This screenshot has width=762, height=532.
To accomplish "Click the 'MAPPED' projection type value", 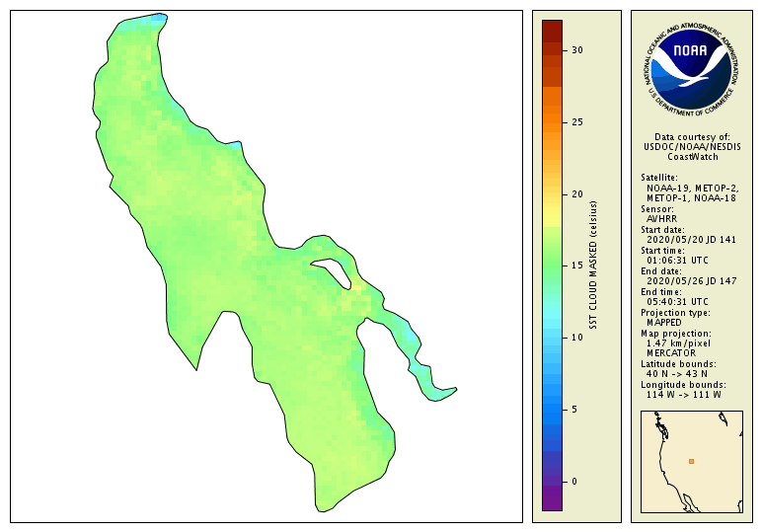I will pos(664,323).
